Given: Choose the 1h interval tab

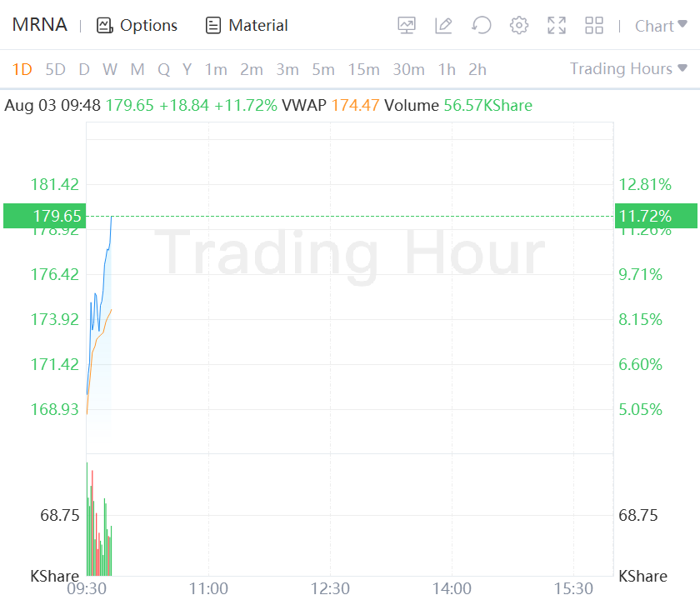Looking at the screenshot, I should (x=447, y=69).
